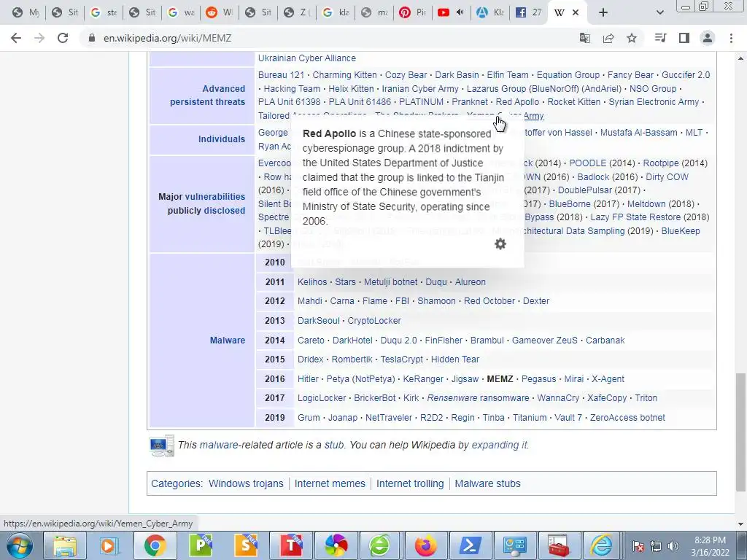Click the Windows trojans category
The height and width of the screenshot is (560, 747).
coord(246,483)
